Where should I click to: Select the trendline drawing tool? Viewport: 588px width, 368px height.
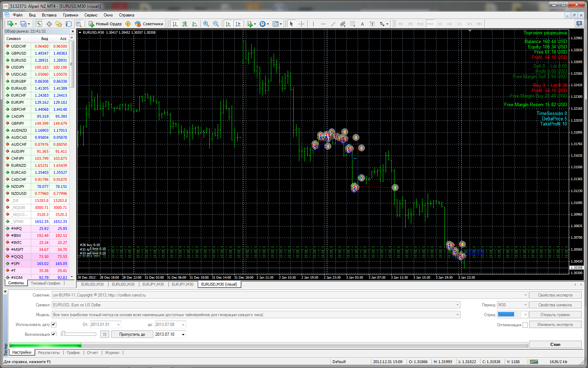(x=333, y=24)
